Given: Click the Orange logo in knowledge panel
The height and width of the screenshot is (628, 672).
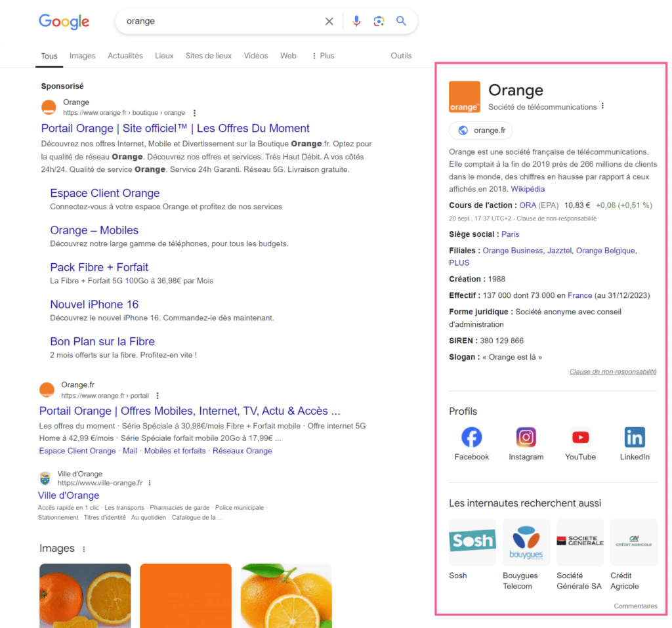Looking at the screenshot, I should coord(465,97).
